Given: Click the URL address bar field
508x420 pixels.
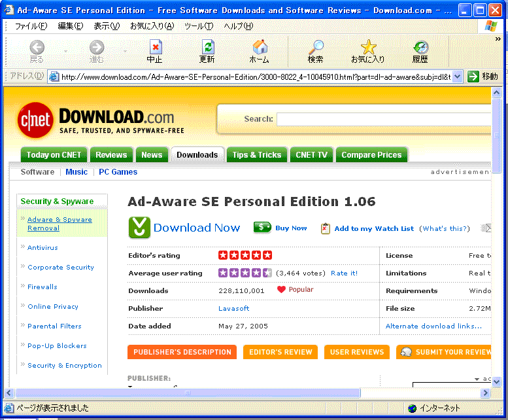Looking at the screenshot, I should click(256, 77).
